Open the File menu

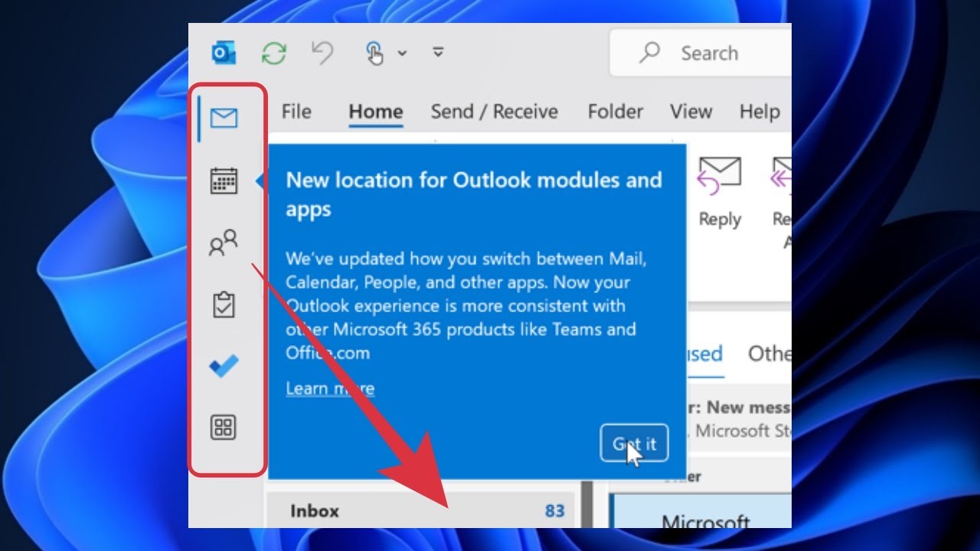pos(296,112)
